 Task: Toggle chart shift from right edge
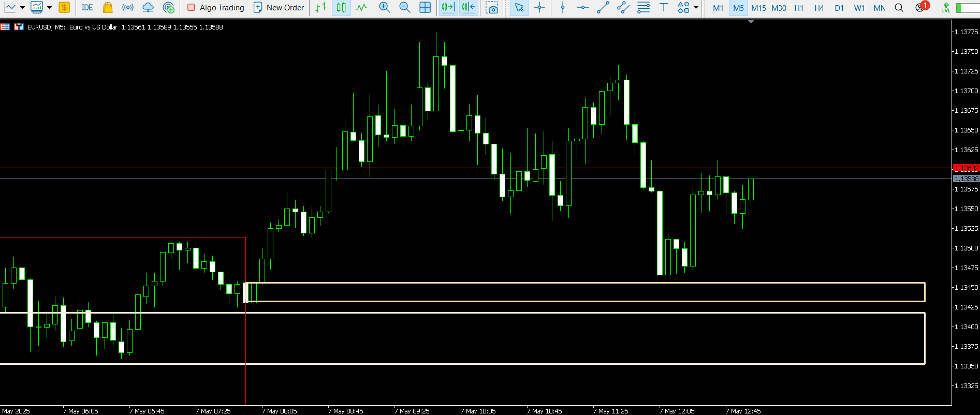pyautogui.click(x=468, y=8)
